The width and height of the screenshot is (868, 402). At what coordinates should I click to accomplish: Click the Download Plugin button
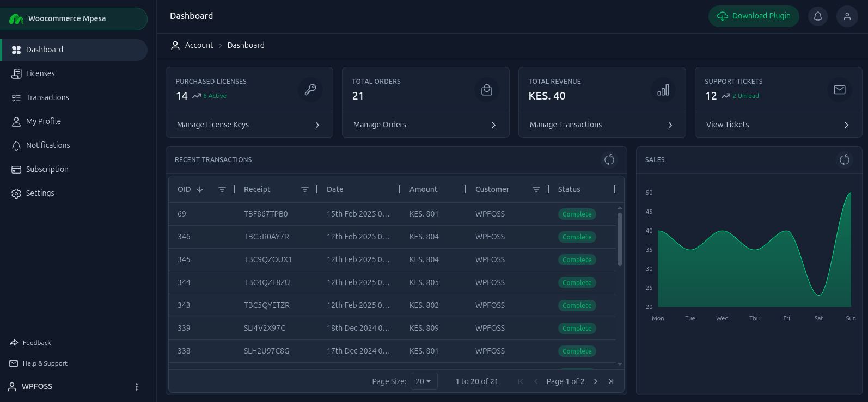[754, 16]
